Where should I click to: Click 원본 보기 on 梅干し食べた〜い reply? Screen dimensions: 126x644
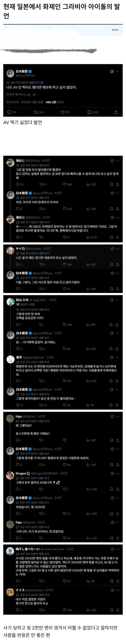point(44,554)
